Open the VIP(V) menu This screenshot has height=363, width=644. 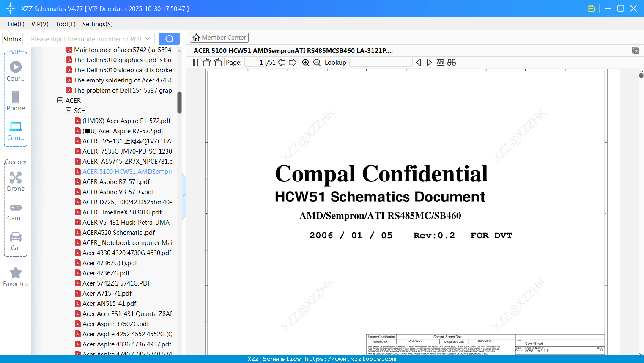tap(40, 24)
